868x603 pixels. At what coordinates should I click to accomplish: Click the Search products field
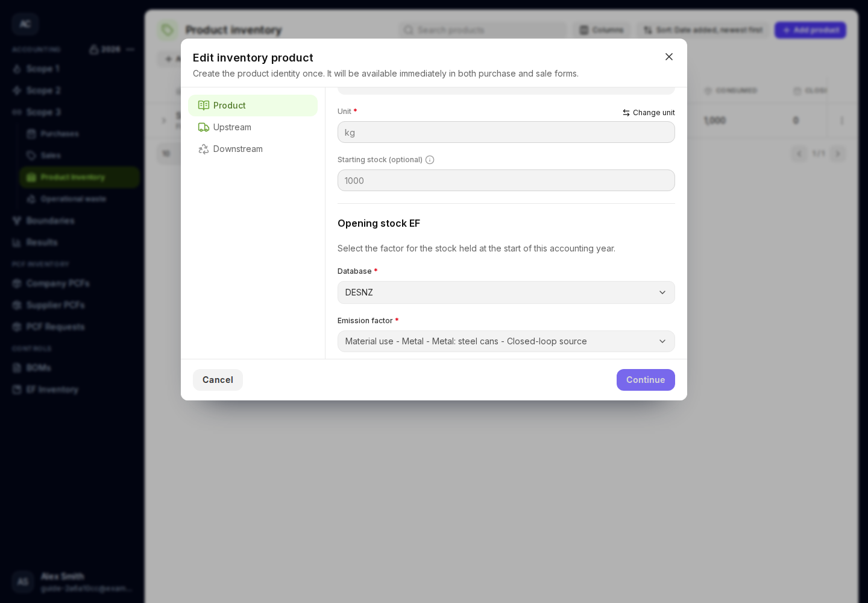tap(482, 30)
